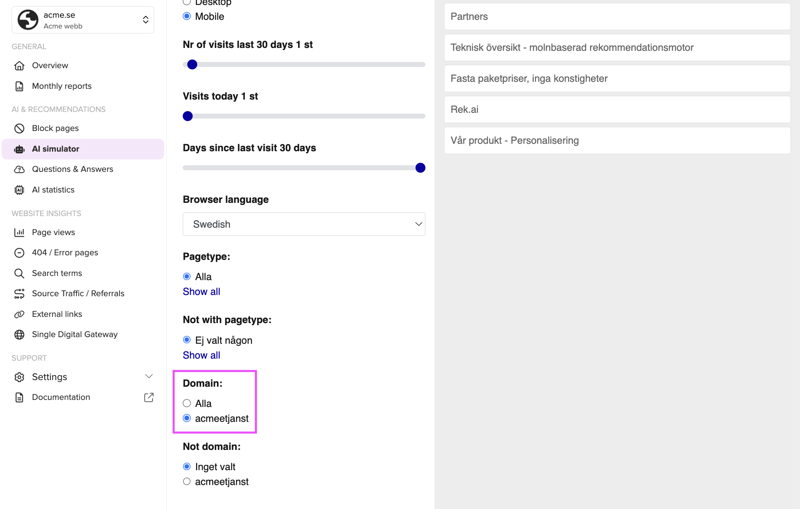Click the External links chain icon
The height and width of the screenshot is (509, 812).
(19, 314)
